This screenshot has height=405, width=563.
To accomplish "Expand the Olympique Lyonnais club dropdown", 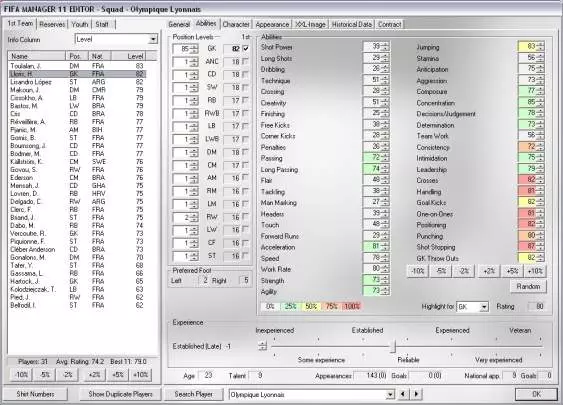I will coord(390,394).
